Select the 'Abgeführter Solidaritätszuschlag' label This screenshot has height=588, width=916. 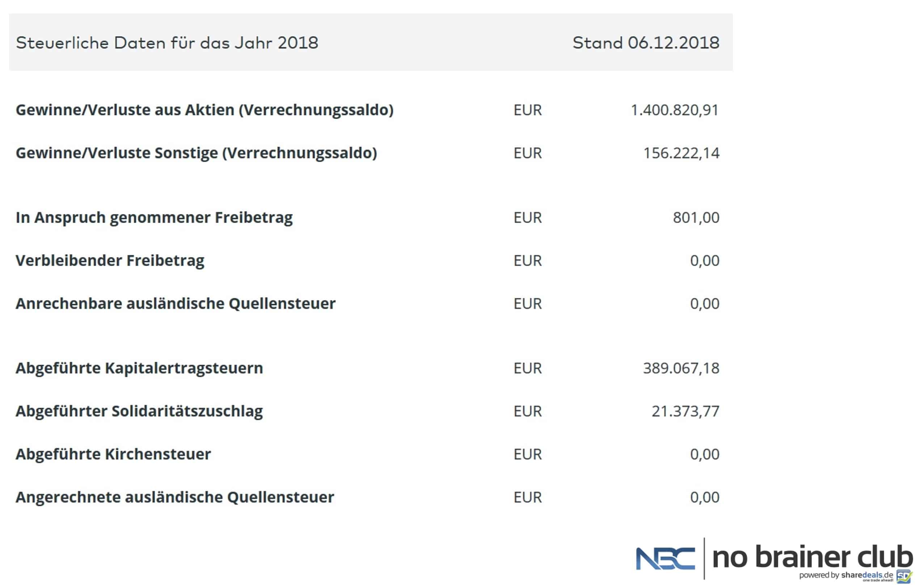[x=139, y=411]
